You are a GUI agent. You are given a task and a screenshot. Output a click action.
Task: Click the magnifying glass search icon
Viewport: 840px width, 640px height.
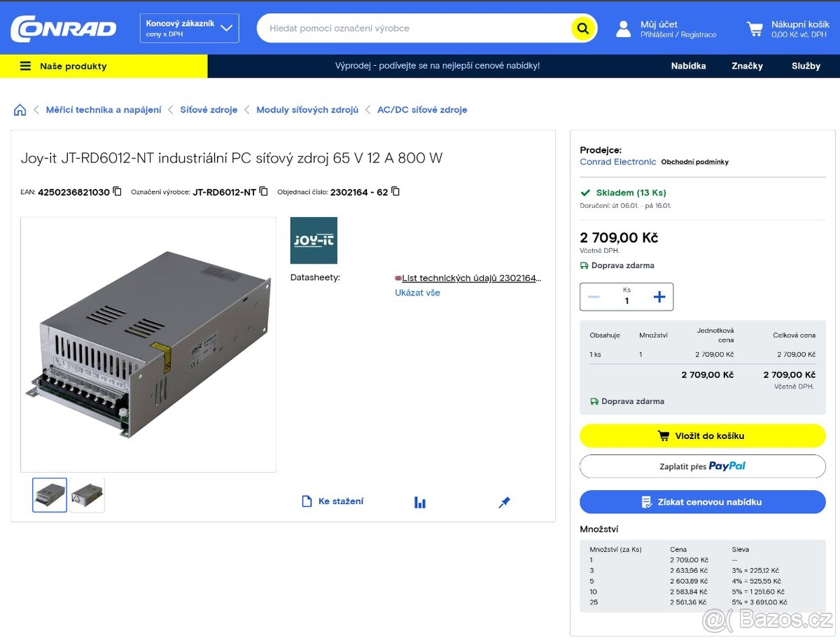583,28
